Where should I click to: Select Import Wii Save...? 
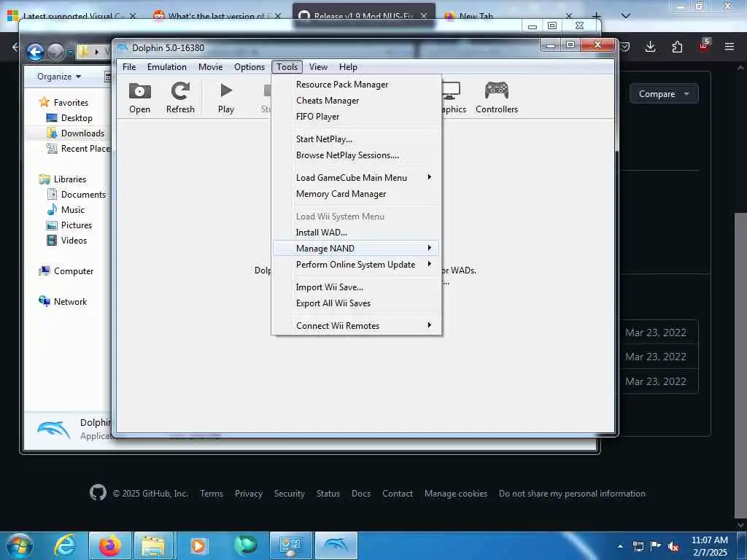tap(356, 287)
